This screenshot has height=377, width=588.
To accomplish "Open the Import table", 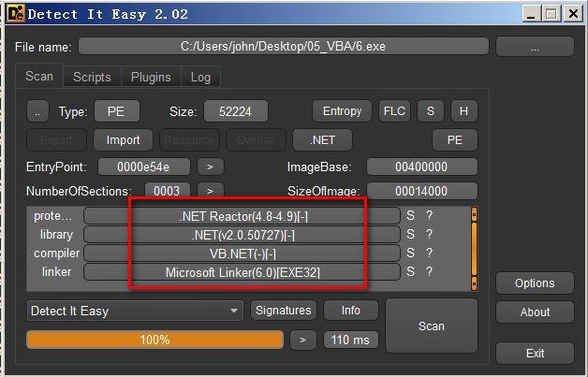I will 123,139.
